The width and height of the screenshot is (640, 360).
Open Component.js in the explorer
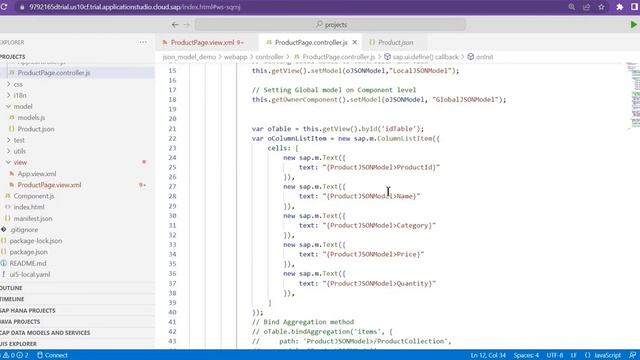click(x=33, y=196)
